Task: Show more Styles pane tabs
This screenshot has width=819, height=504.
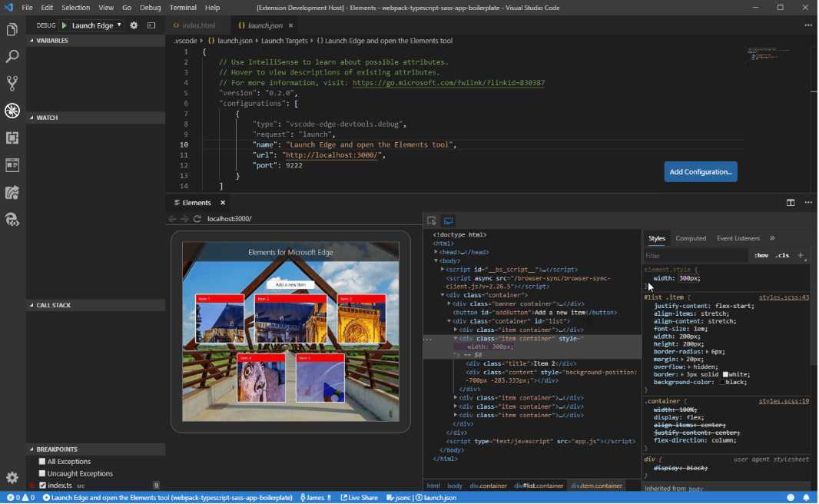Action: tap(772, 238)
